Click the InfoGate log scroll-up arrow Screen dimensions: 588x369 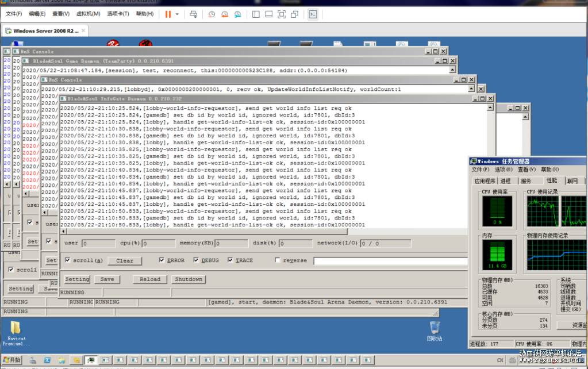(490, 108)
